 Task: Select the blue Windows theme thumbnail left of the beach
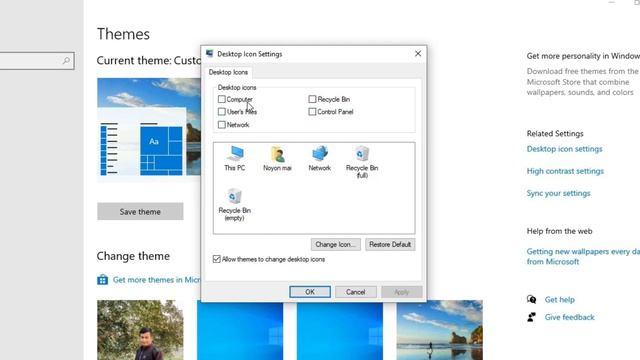point(340,330)
